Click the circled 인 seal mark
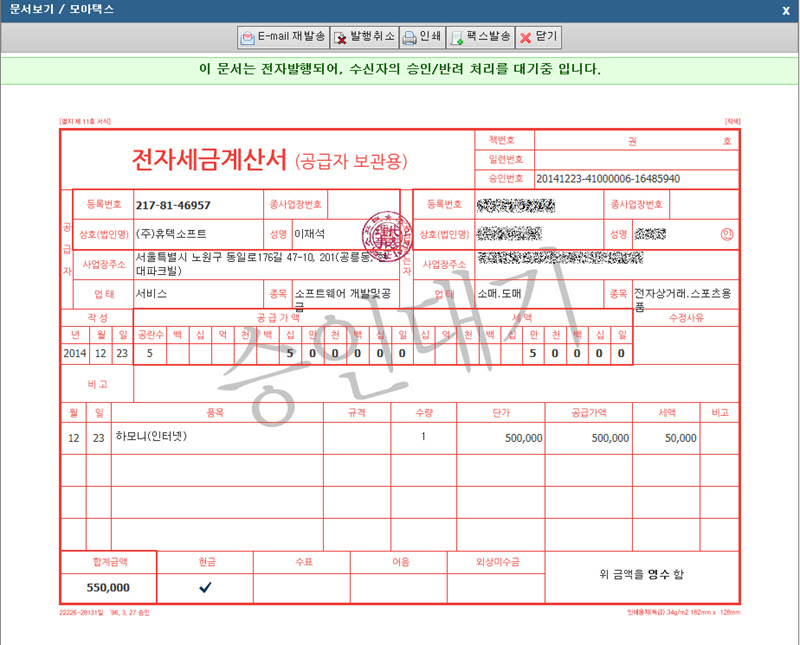Screen dimensions: 800x645 coord(727,234)
